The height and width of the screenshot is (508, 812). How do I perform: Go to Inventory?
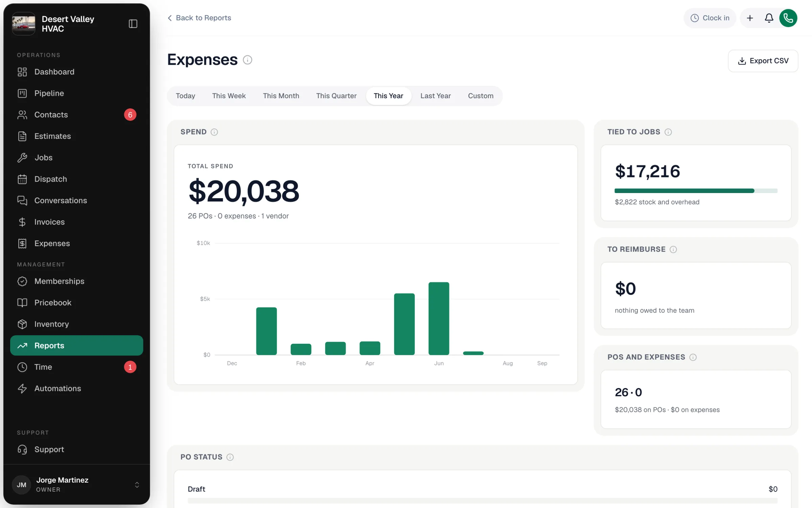[76, 324]
